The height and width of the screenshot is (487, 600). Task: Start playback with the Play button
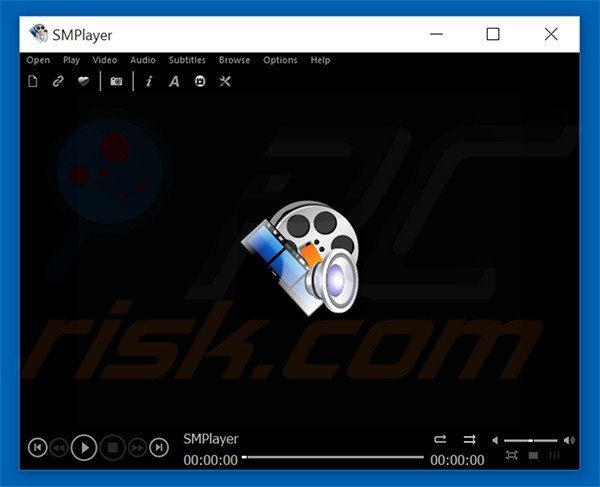click(84, 447)
